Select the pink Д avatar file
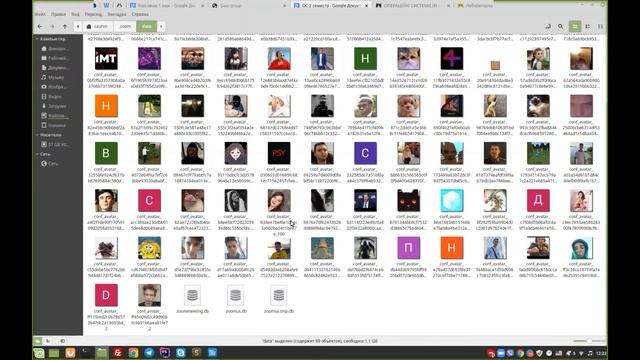The image size is (640, 360). [538, 200]
